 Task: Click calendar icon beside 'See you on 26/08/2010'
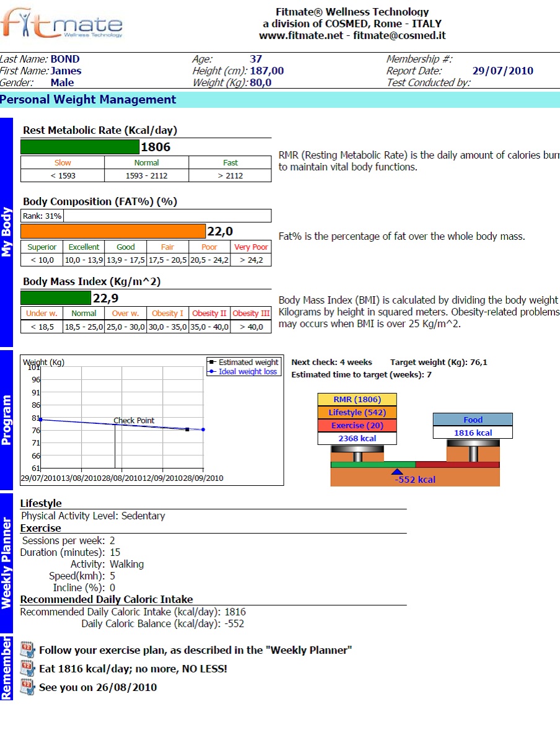click(27, 687)
